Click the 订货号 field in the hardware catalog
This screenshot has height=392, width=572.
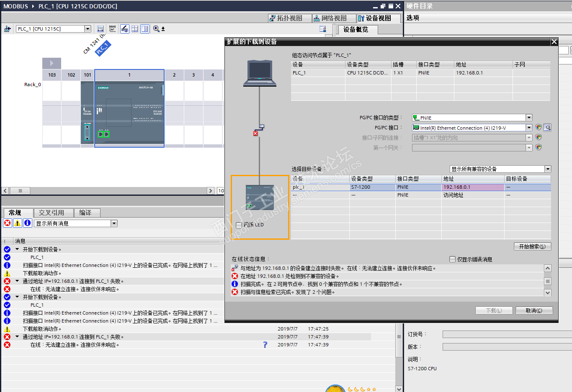(x=507, y=334)
